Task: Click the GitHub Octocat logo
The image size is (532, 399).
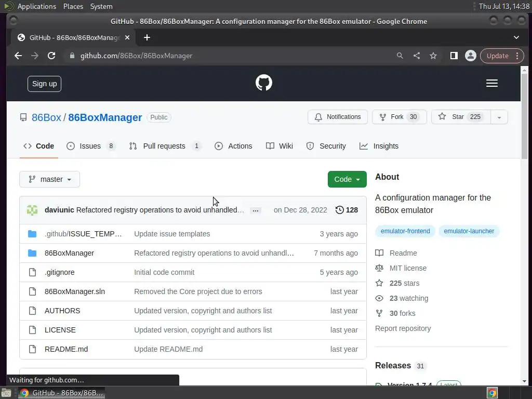Action: click(x=263, y=83)
